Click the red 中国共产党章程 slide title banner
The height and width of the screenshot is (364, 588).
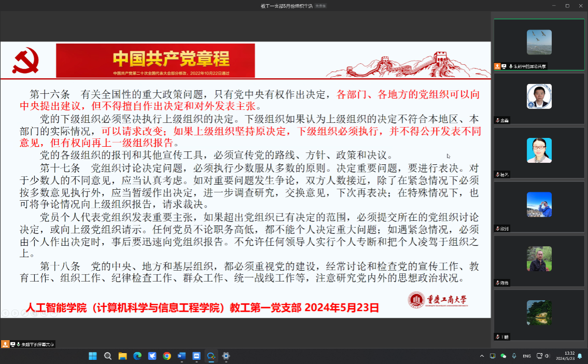coord(156,60)
